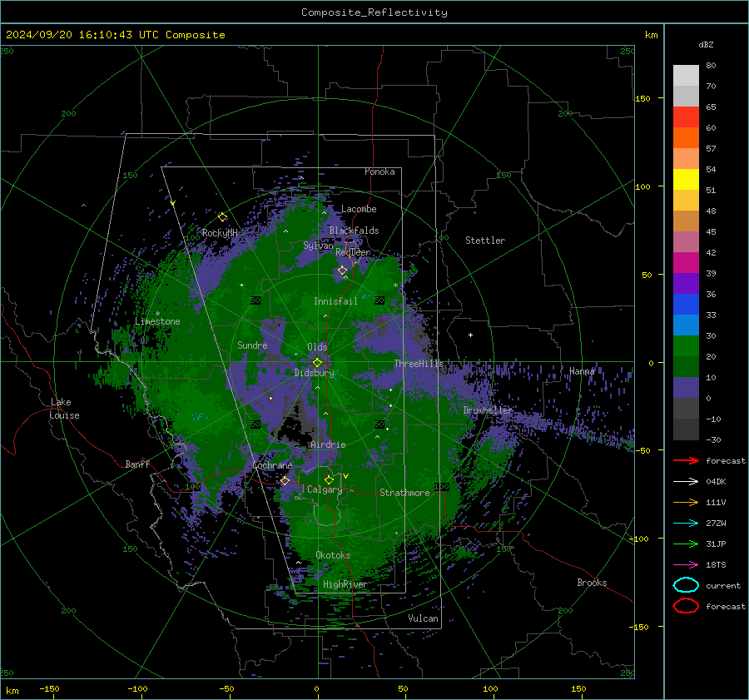Select the Cochrane label
Image resolution: width=749 pixels, height=700 pixels.
(272, 465)
